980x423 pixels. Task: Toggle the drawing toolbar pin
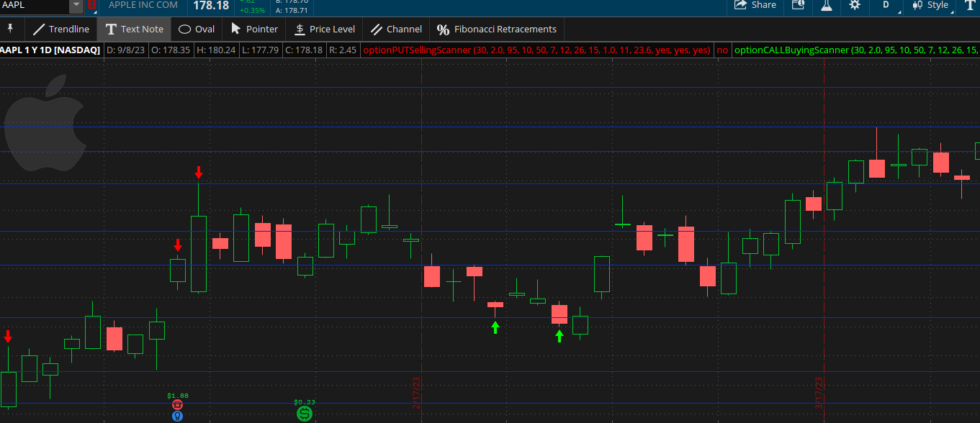click(x=11, y=29)
